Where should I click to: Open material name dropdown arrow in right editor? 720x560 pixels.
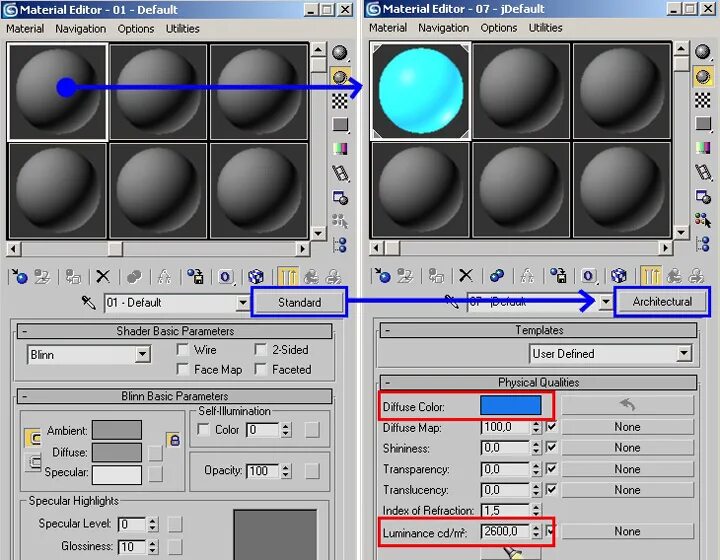click(x=606, y=302)
